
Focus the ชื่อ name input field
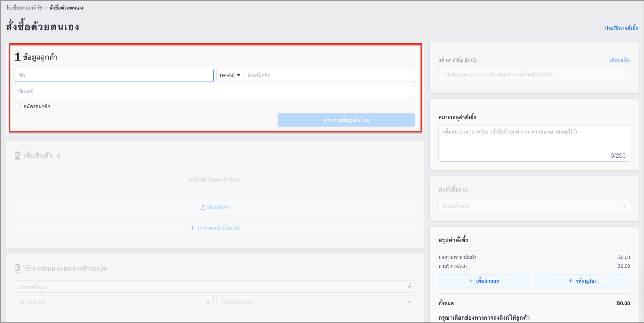(114, 75)
